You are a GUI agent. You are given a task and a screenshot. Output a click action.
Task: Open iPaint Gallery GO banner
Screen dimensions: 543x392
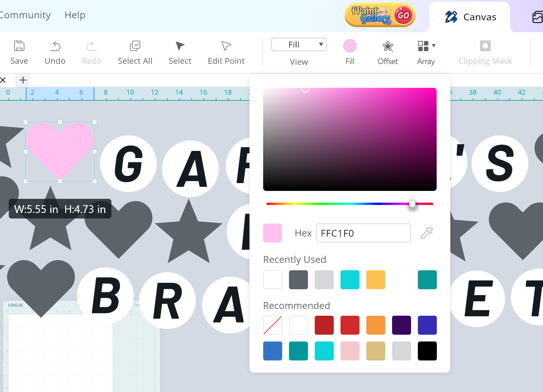pyautogui.click(x=380, y=15)
